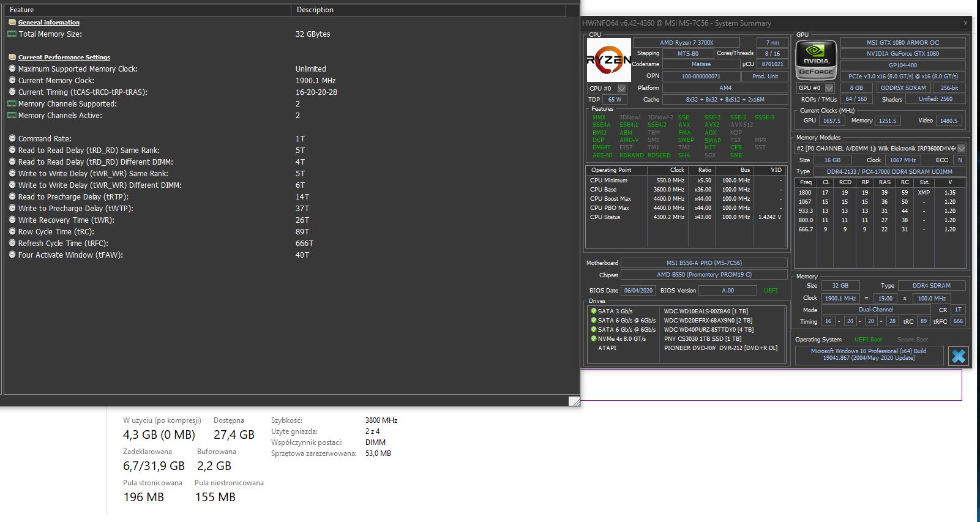Image resolution: width=980 pixels, height=522 pixels.
Task: Click the Total Memory Size row icon
Action: 12,34
